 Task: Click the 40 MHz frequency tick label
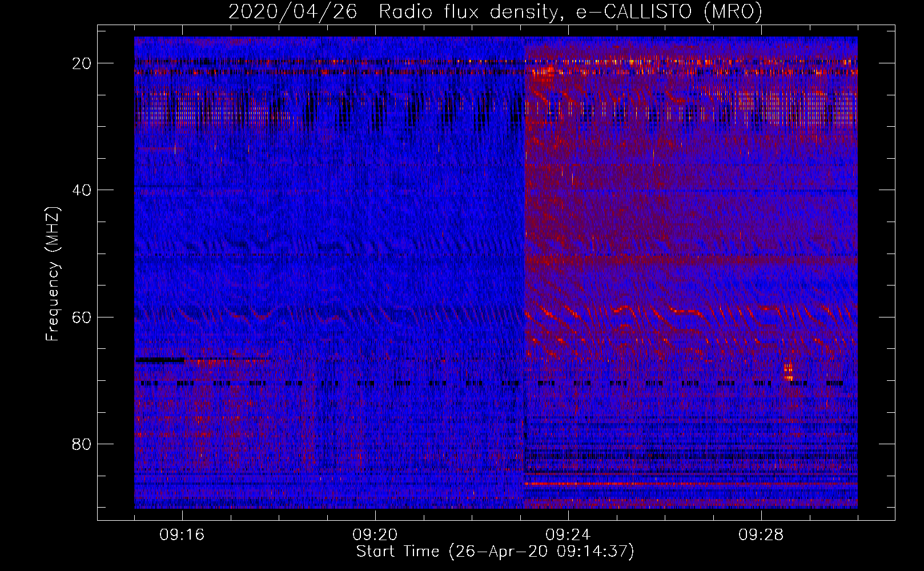pyautogui.click(x=82, y=190)
